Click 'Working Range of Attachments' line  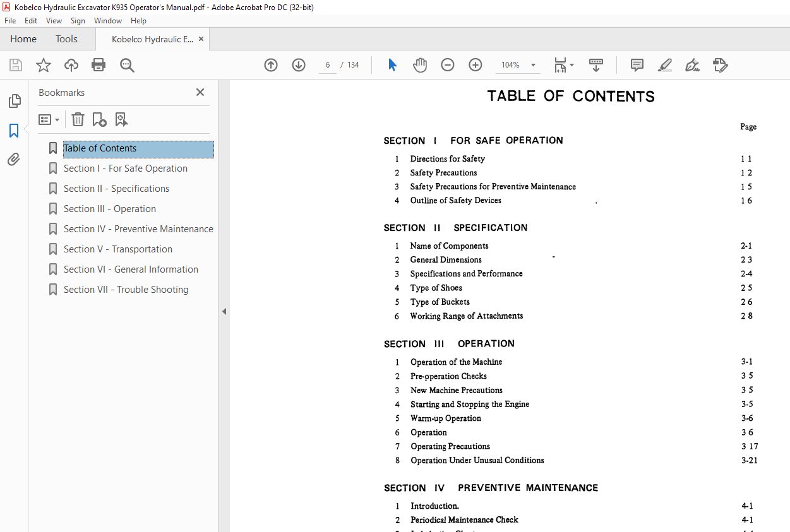click(466, 316)
